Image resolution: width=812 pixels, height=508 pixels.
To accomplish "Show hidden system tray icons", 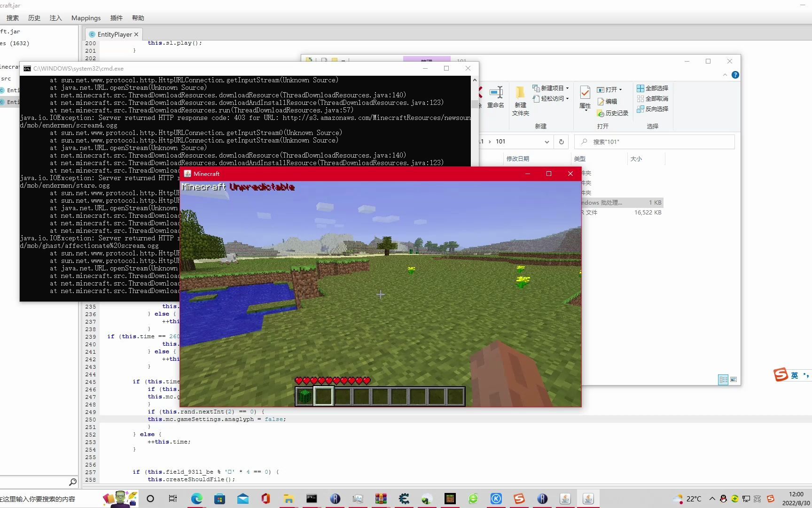I will [x=712, y=499].
